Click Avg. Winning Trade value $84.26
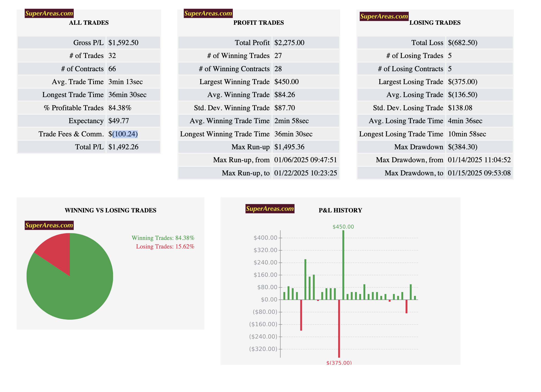The height and width of the screenshot is (392, 541). coord(285,95)
